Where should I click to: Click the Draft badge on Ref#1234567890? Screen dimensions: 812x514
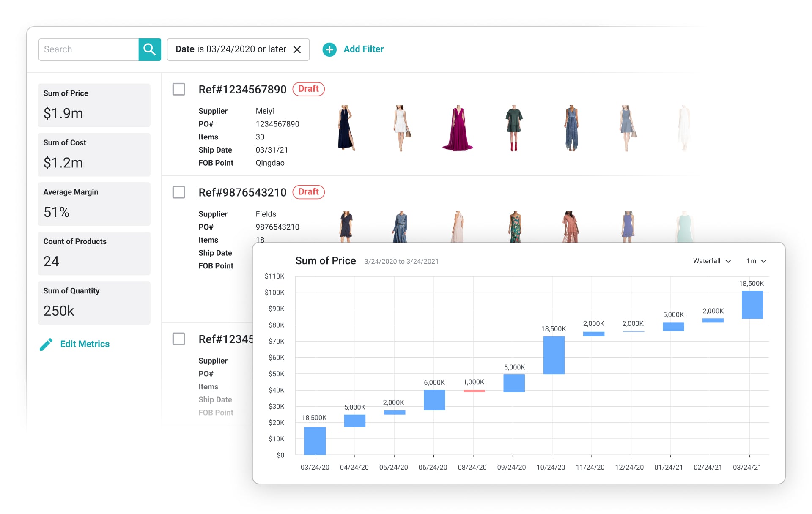pos(308,89)
